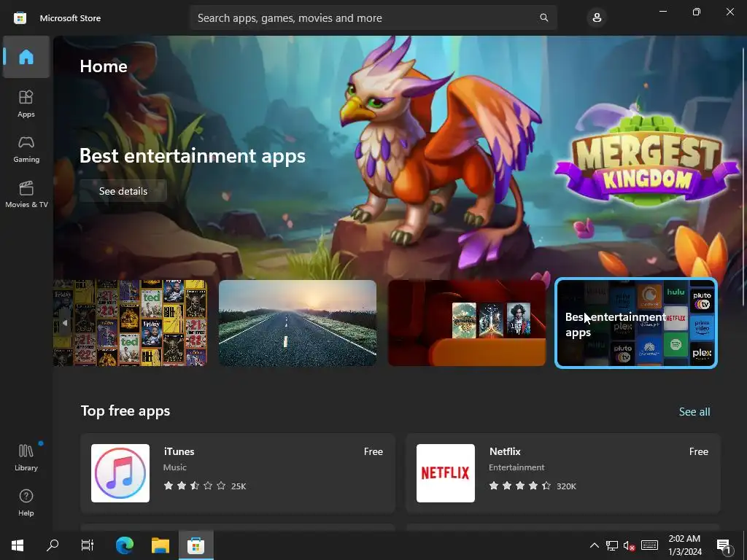Open Movies & TV section
The image size is (747, 560).
pyautogui.click(x=26, y=194)
